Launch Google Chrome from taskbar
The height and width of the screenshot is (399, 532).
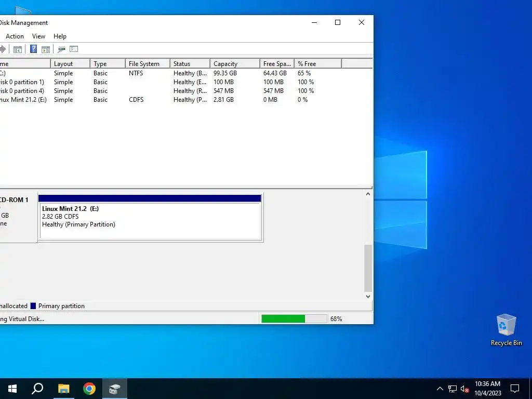point(89,389)
